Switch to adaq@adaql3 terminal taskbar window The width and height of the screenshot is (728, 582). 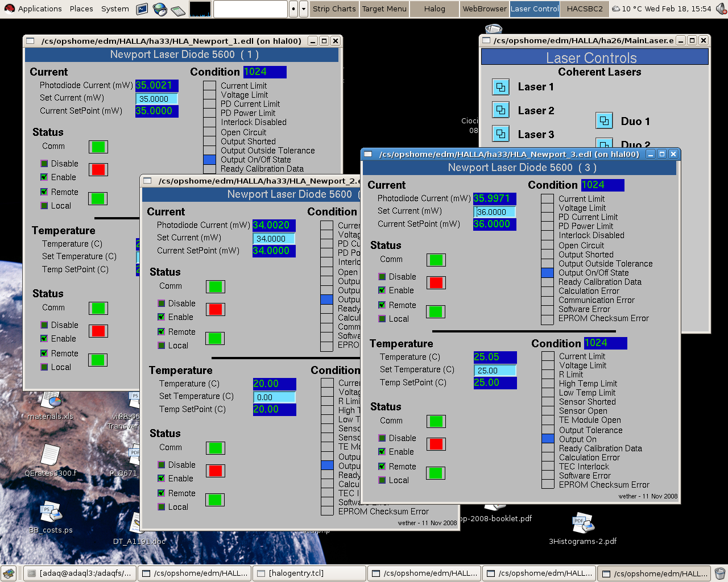(x=80, y=573)
